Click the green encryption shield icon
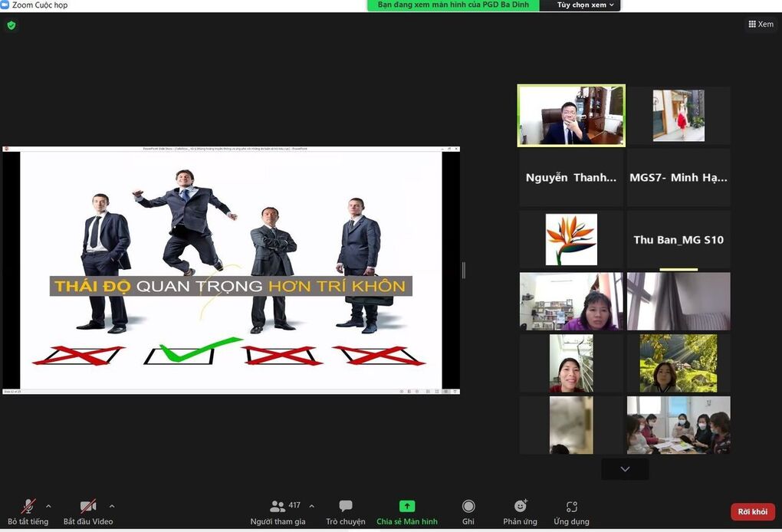The image size is (782, 532). coord(11,25)
